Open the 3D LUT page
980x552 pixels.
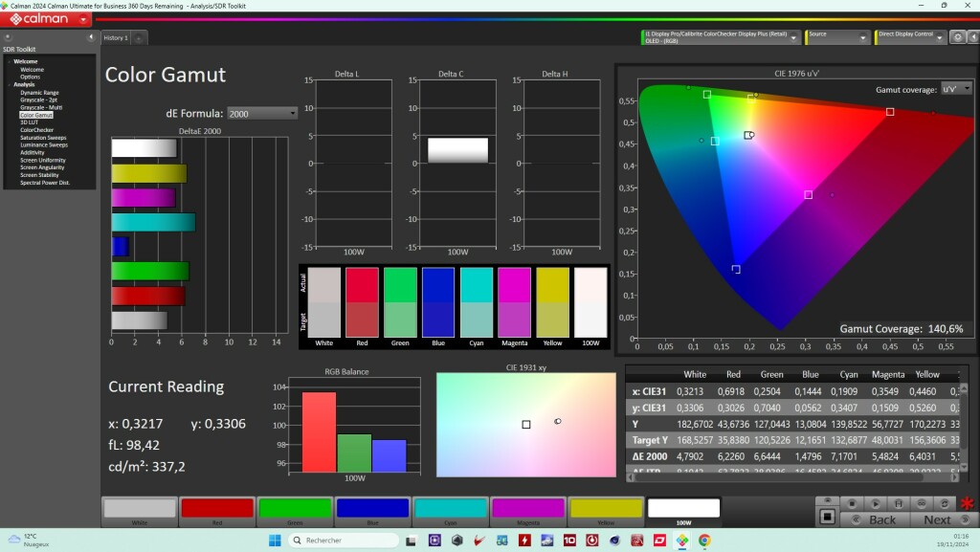point(30,122)
